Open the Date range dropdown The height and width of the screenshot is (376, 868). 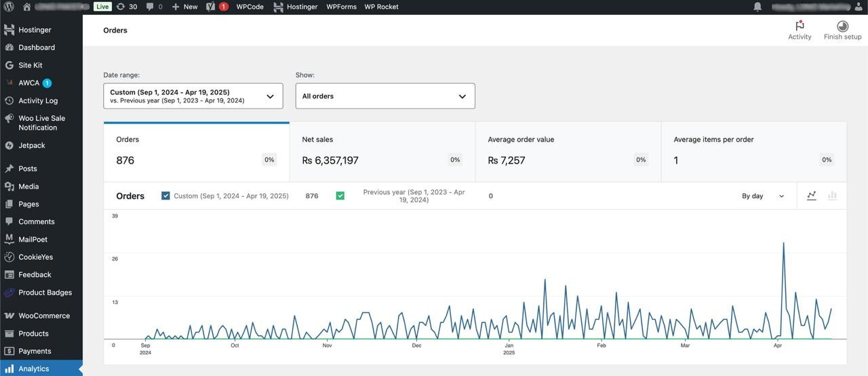[193, 96]
